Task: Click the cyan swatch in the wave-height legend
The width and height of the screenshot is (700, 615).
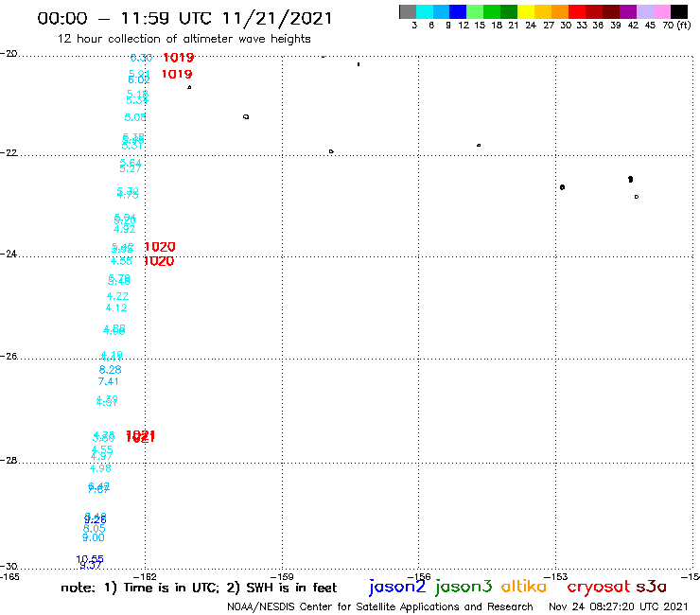Action: tap(425, 11)
